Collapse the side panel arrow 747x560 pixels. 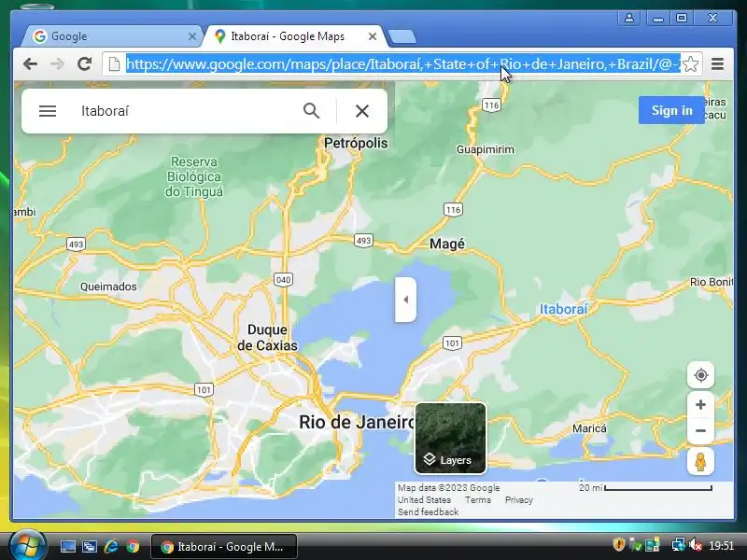[406, 300]
